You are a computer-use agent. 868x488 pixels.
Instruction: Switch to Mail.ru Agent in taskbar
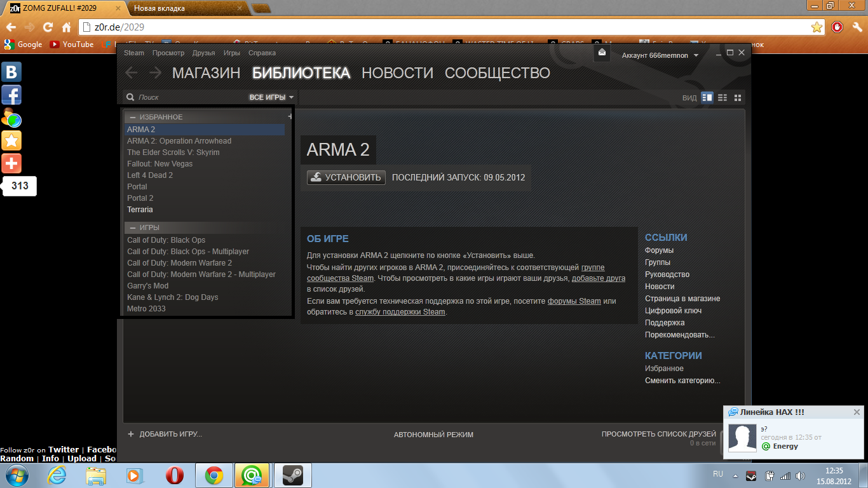(252, 475)
